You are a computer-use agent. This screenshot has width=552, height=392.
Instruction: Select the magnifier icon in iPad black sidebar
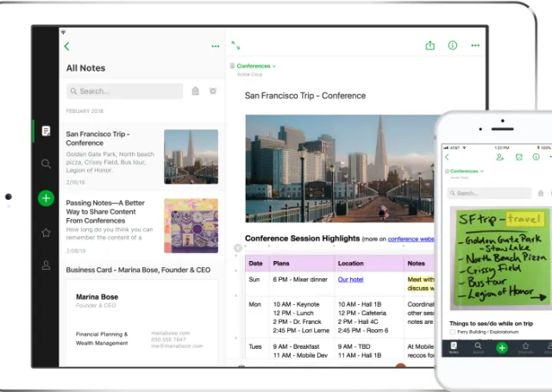(46, 164)
